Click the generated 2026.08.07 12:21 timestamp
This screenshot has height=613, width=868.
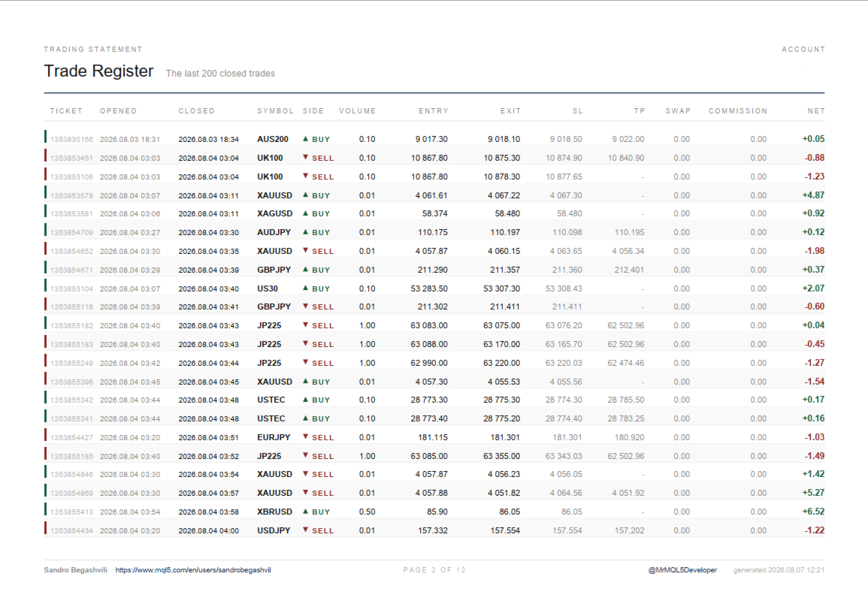tap(779, 570)
